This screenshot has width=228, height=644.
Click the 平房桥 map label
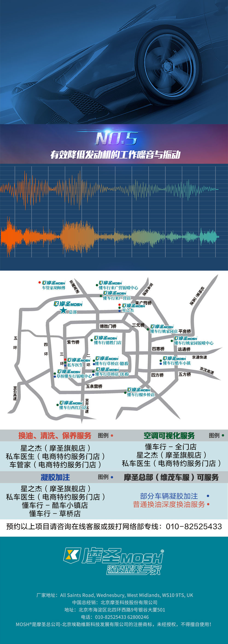(185, 331)
